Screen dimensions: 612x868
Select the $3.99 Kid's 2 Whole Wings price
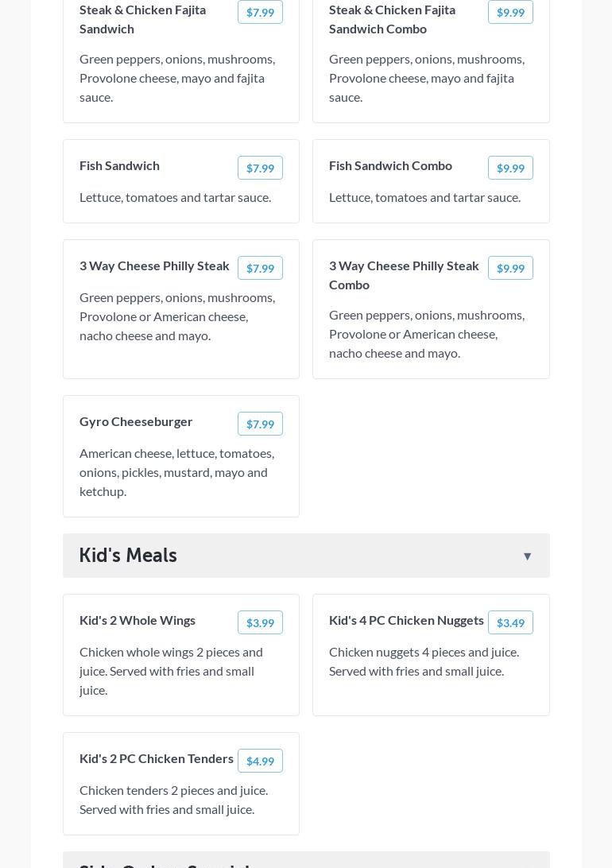tap(260, 622)
